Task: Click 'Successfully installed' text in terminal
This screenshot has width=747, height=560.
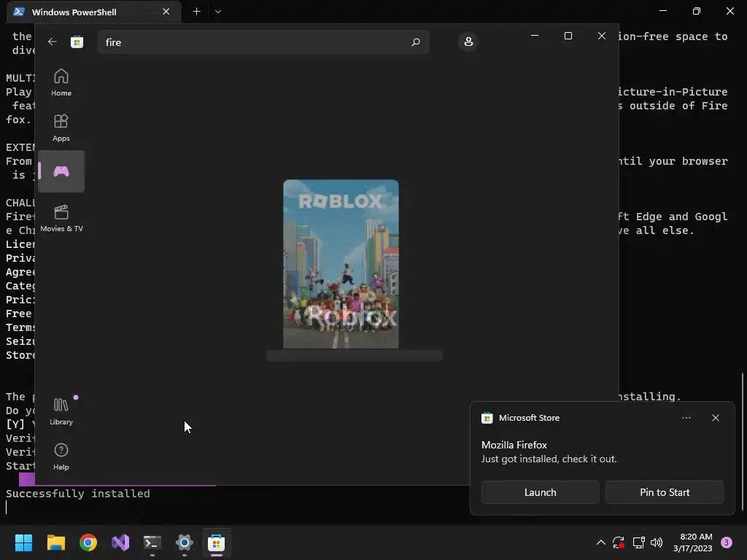Action: (x=77, y=494)
